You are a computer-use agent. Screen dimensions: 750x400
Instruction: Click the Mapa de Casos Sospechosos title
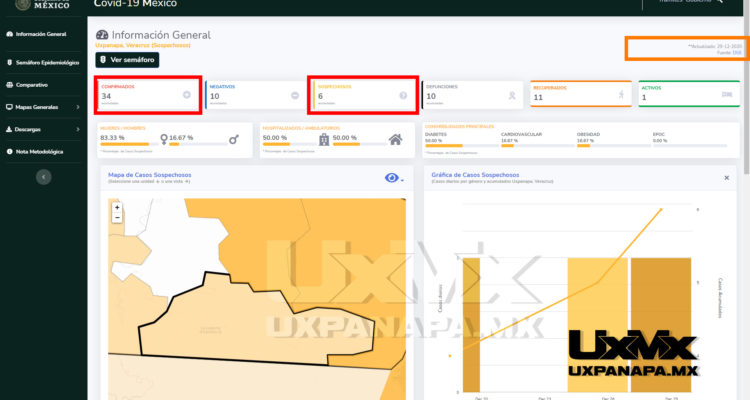coord(150,175)
